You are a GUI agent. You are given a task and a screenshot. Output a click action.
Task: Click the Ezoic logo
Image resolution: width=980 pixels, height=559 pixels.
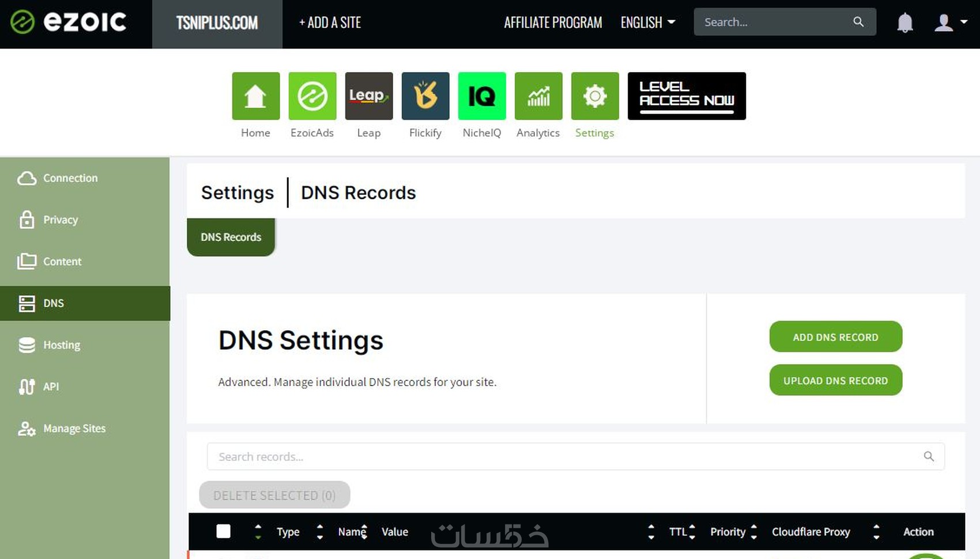(69, 22)
